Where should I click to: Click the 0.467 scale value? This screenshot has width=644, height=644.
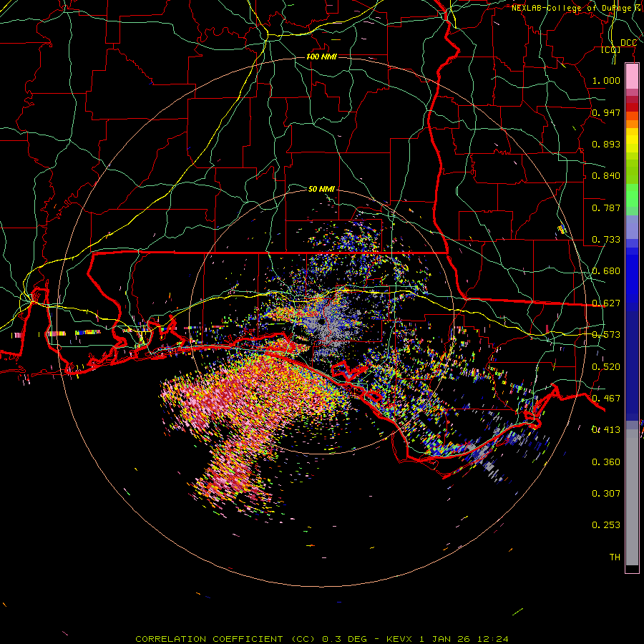pos(606,399)
